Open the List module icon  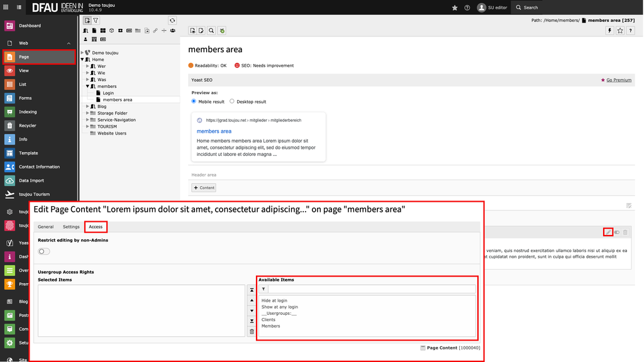coord(9,84)
